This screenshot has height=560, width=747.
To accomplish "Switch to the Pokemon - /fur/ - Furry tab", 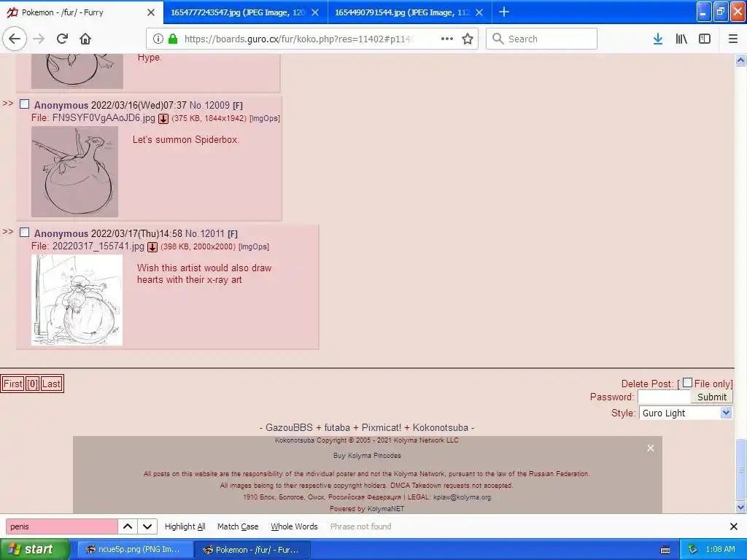I will 81,12.
